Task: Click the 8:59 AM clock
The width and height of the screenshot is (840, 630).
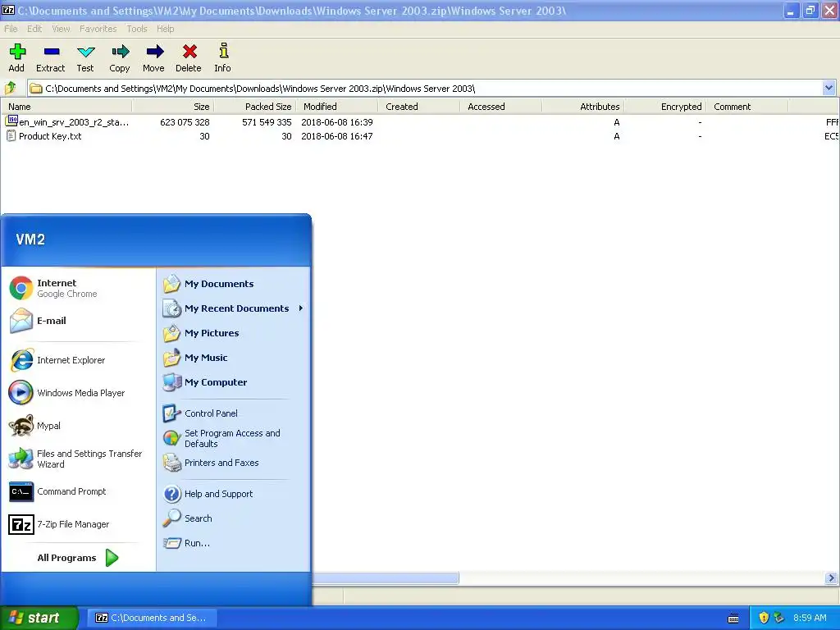Action: (x=810, y=618)
